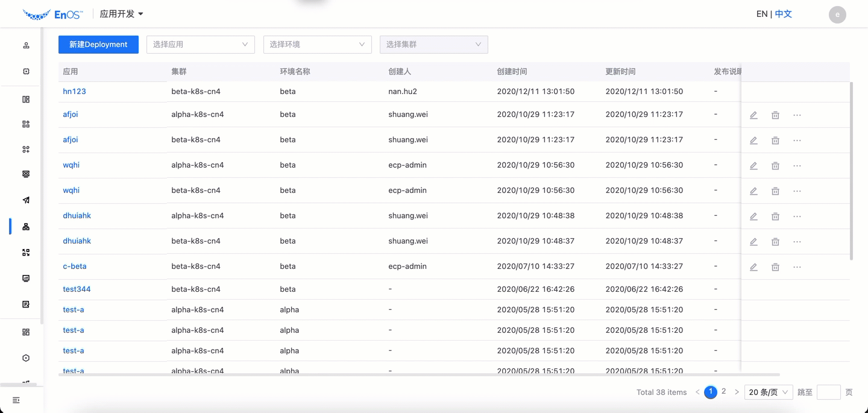
Task: Go to page 2 of results
Action: click(724, 391)
